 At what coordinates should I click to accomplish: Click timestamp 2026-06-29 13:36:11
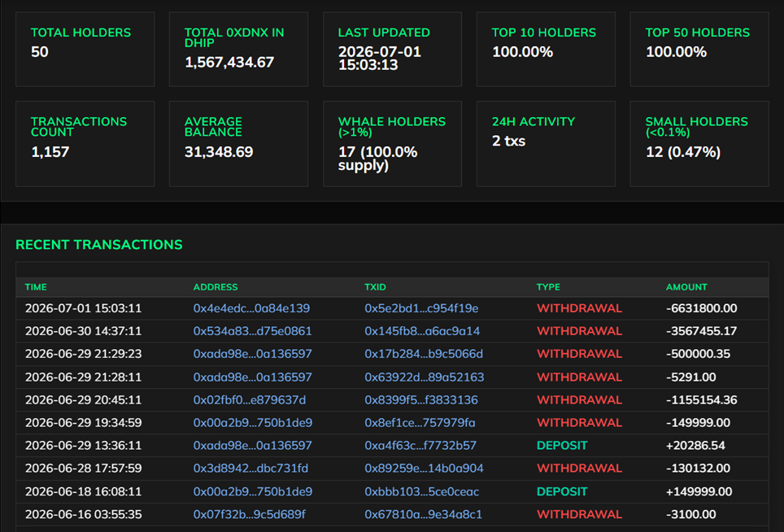tap(84, 446)
